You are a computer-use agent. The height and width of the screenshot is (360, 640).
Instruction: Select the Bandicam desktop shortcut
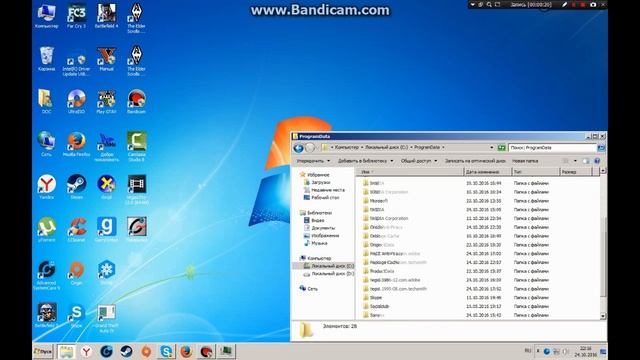[x=136, y=102]
